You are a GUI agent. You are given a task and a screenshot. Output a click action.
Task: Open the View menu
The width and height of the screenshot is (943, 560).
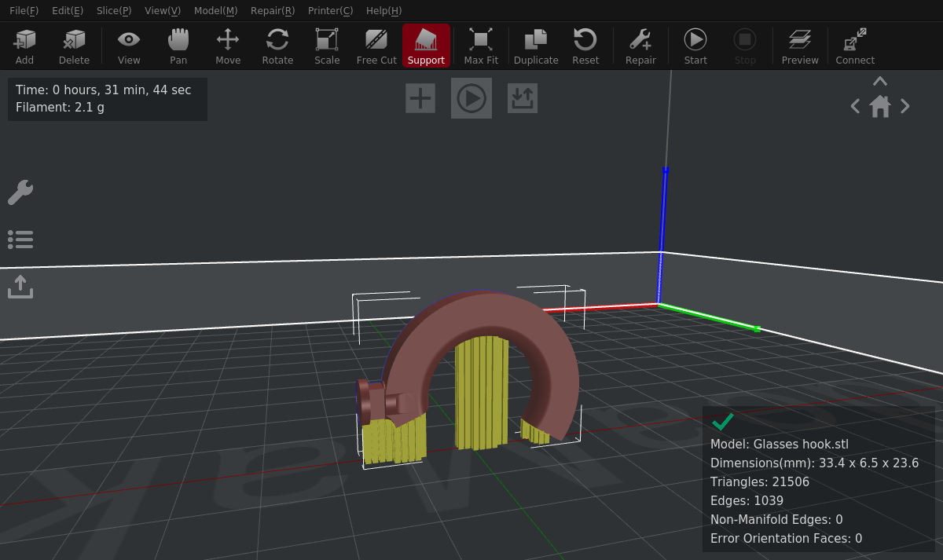pos(163,11)
